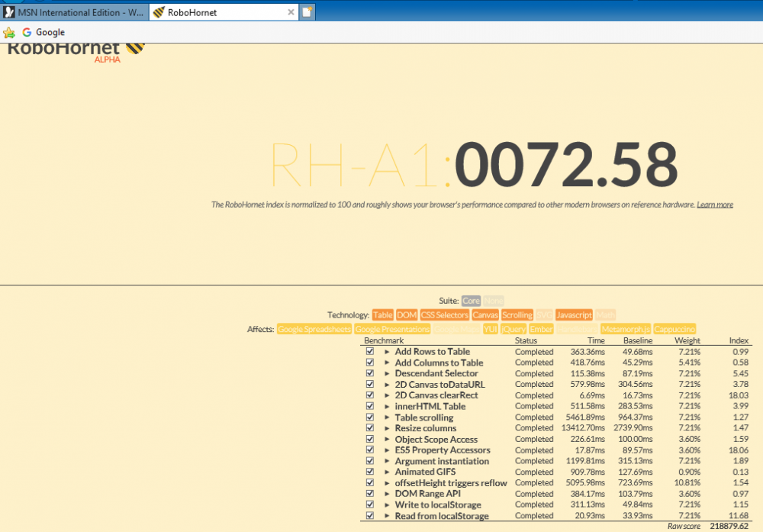The width and height of the screenshot is (763, 532).
Task: Open a new tab with the new-tab icon
Action: [x=307, y=12]
